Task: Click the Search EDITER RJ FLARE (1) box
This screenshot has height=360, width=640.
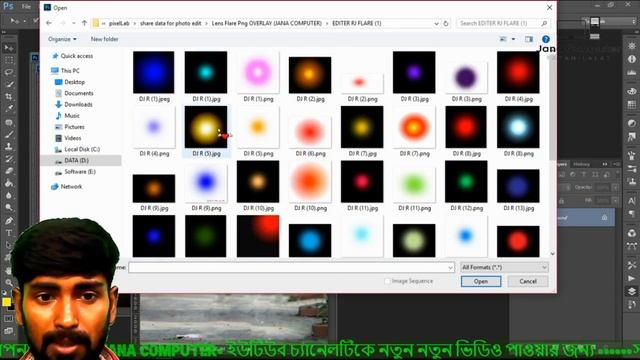Action: [x=503, y=23]
